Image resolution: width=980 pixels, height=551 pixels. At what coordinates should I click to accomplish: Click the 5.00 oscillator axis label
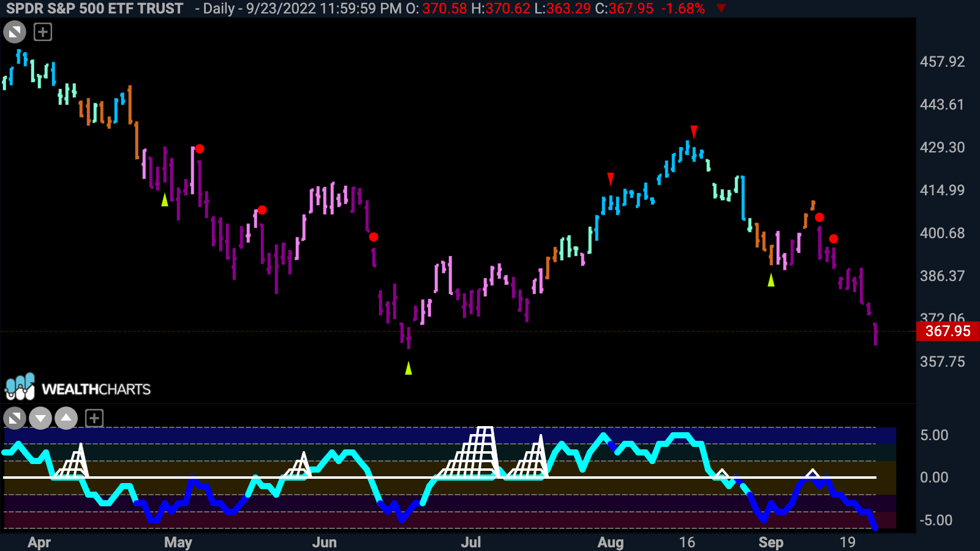[934, 435]
